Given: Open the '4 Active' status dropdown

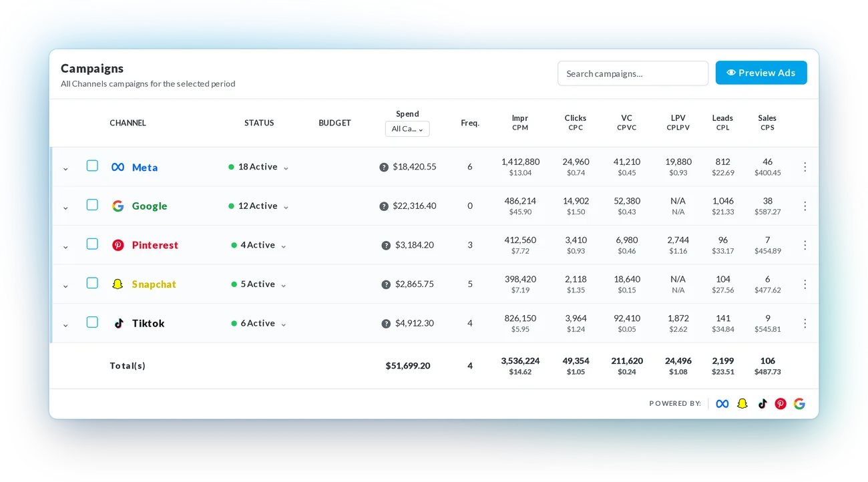Looking at the screenshot, I should [x=258, y=245].
